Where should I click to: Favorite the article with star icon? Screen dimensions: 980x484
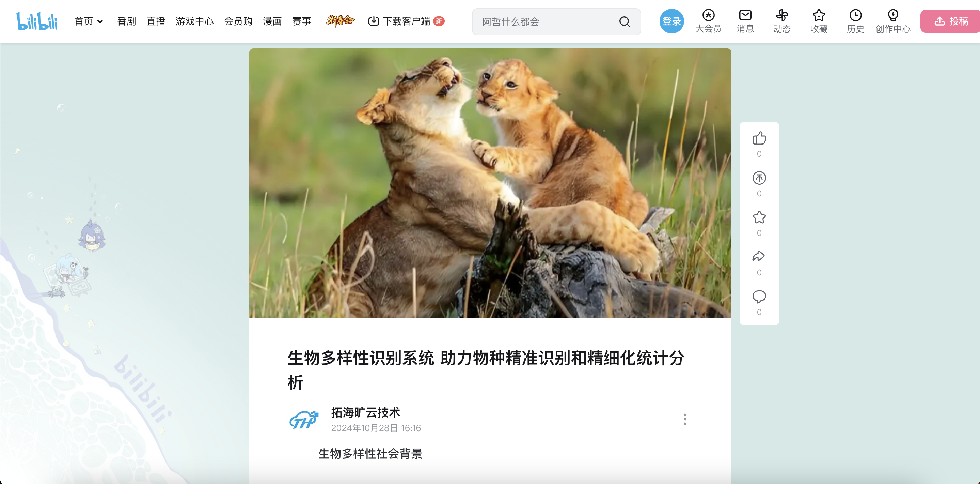759,217
